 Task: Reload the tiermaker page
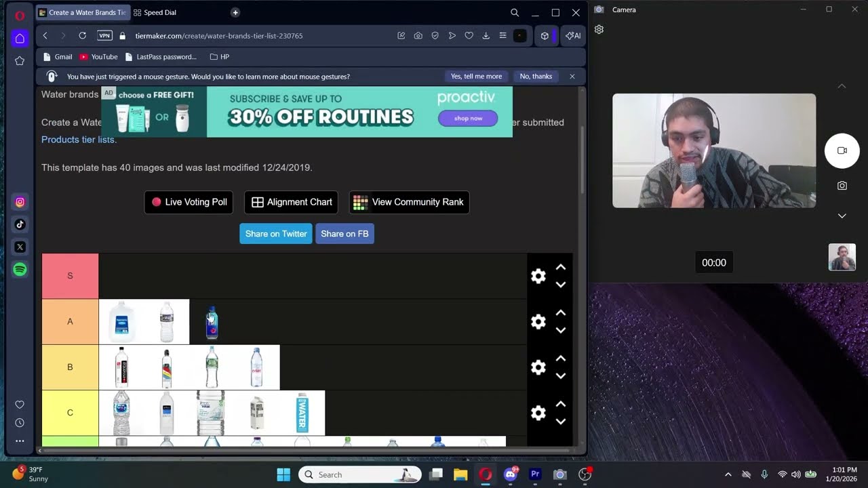click(x=83, y=36)
